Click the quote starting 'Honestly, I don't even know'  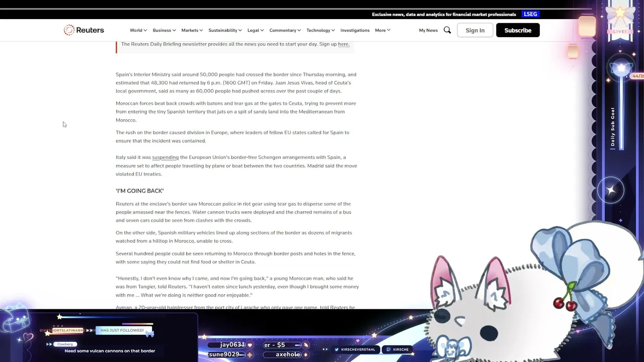click(x=237, y=287)
